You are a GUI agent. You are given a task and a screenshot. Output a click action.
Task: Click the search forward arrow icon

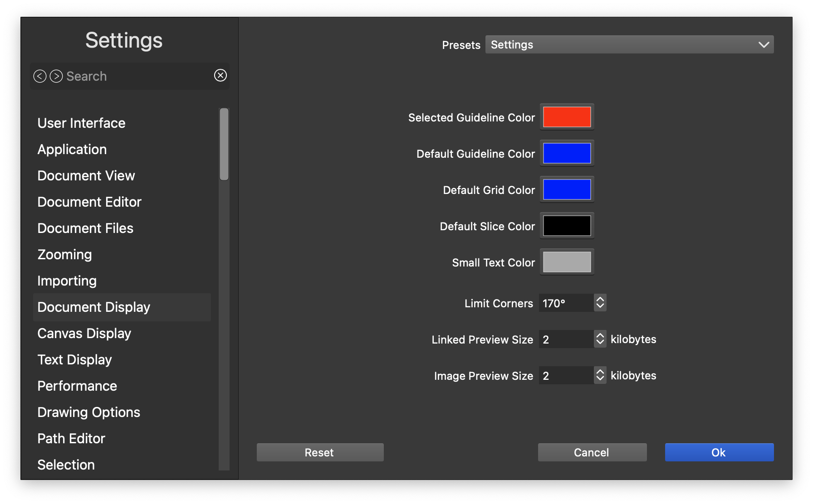pyautogui.click(x=56, y=76)
